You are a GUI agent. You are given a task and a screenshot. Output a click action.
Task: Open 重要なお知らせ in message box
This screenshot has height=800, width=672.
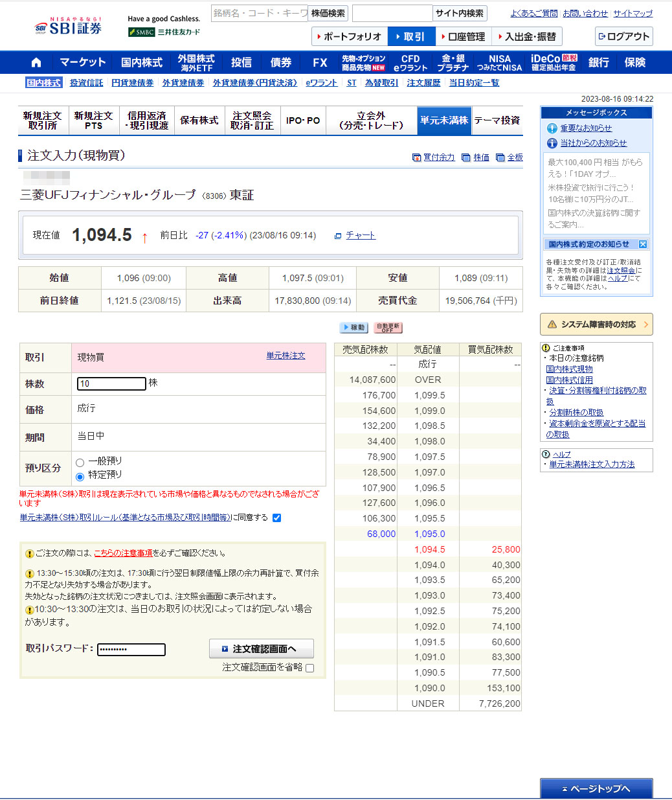coord(585,128)
